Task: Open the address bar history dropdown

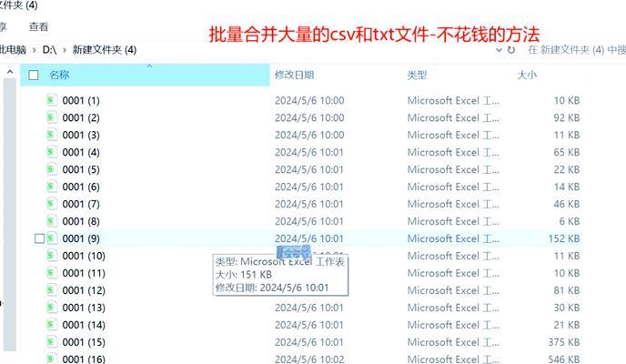Action: pyautogui.click(x=499, y=50)
